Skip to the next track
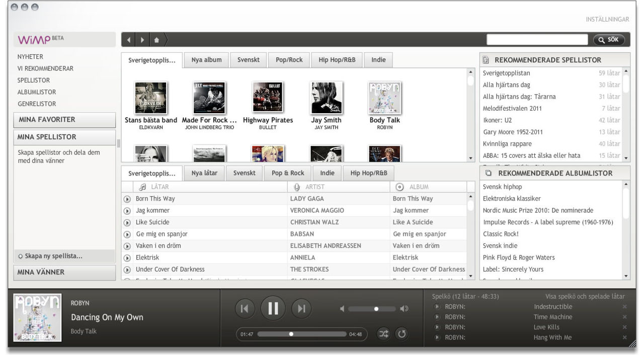The height and width of the screenshot is (355, 644). [x=301, y=309]
